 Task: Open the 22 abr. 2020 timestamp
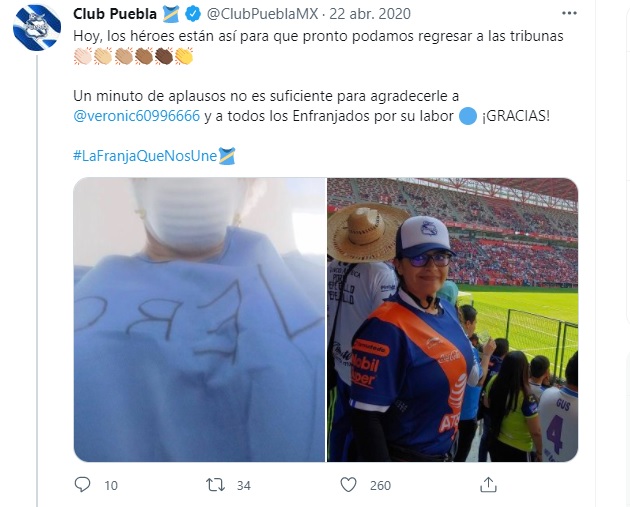coord(370,14)
